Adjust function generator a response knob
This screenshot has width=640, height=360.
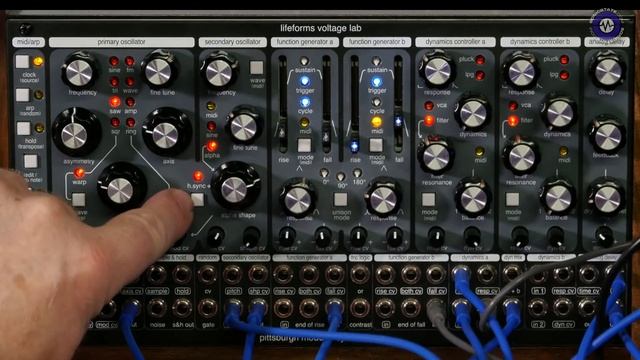click(298, 200)
